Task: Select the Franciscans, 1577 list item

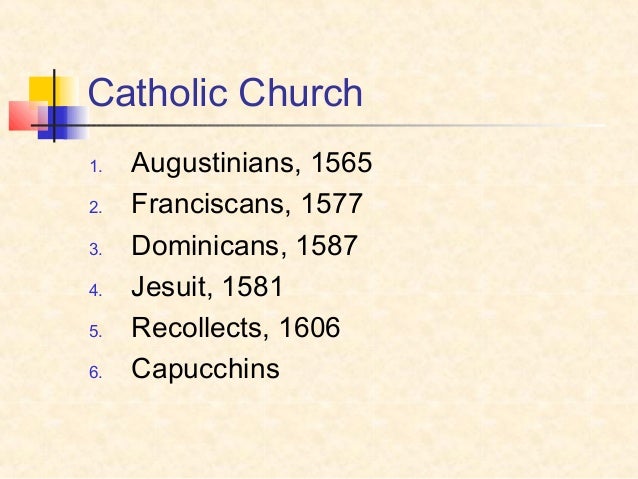Action: point(247,203)
